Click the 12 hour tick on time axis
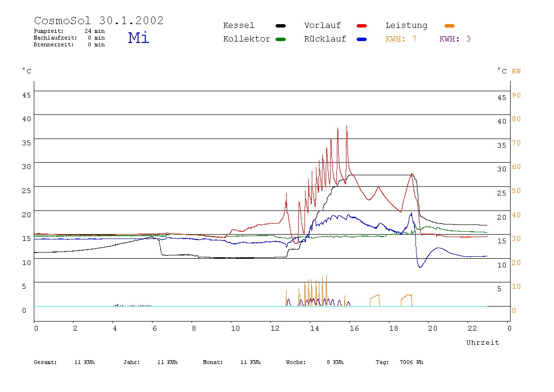This screenshot has width=554, height=392. point(275,328)
